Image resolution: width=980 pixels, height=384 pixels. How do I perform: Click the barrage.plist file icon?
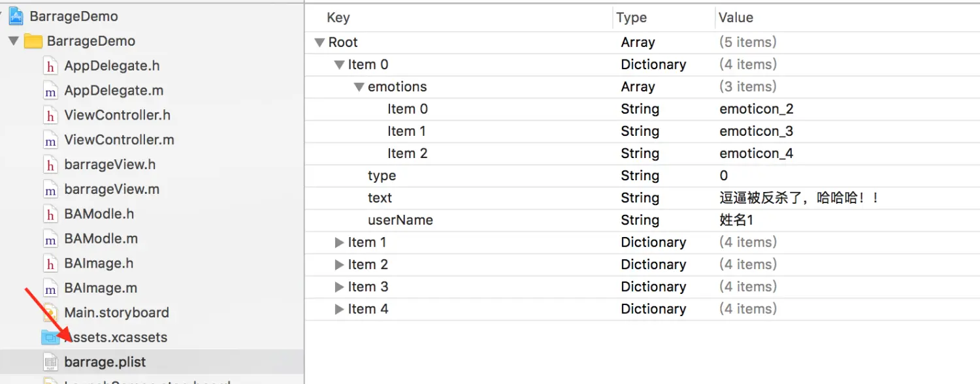50,362
